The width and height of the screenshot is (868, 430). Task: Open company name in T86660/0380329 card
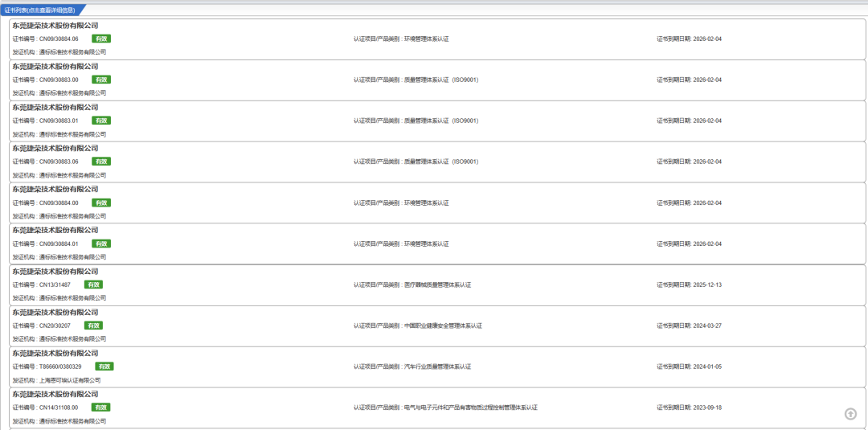tap(55, 354)
